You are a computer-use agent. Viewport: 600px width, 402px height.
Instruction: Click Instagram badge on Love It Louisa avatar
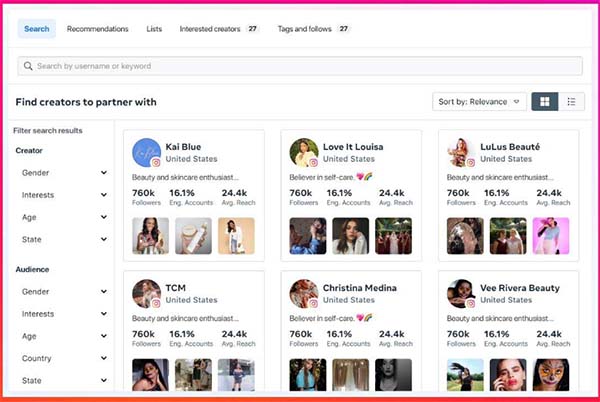313,163
